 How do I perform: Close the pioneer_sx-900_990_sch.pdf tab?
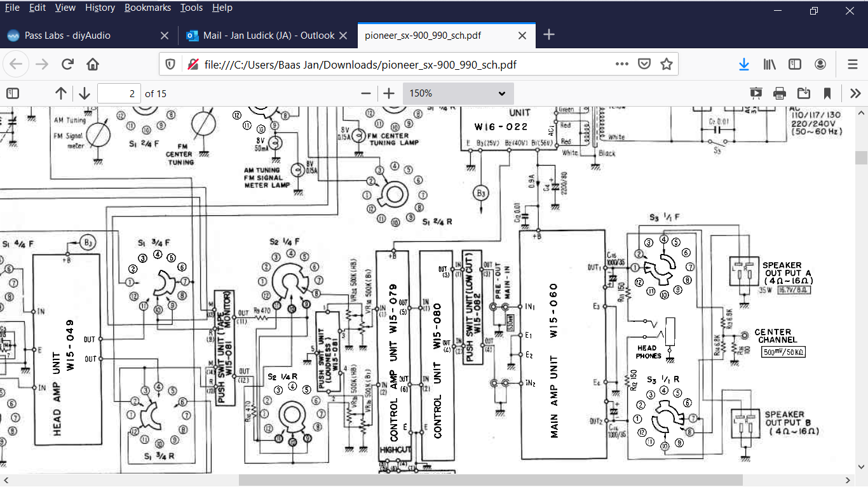(x=522, y=36)
